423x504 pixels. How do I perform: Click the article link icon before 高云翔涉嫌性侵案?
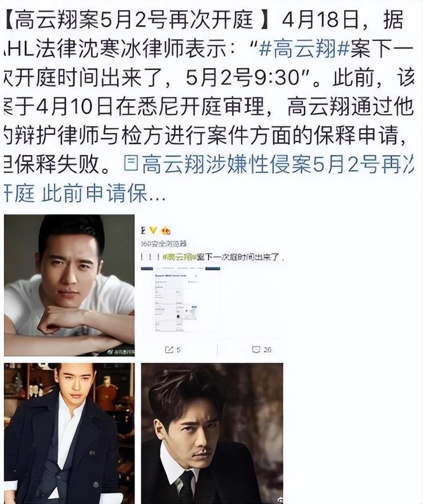click(x=129, y=165)
